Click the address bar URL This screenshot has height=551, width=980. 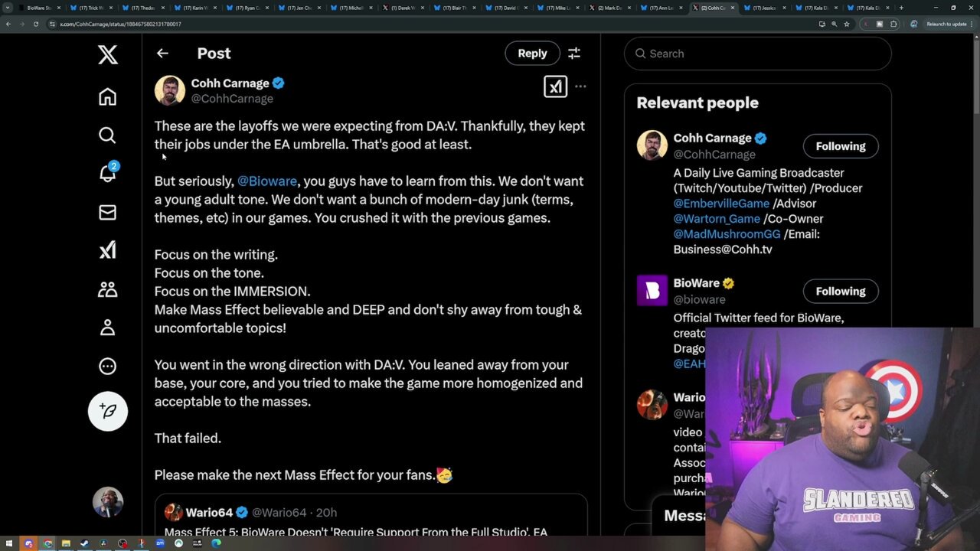pyautogui.click(x=120, y=24)
